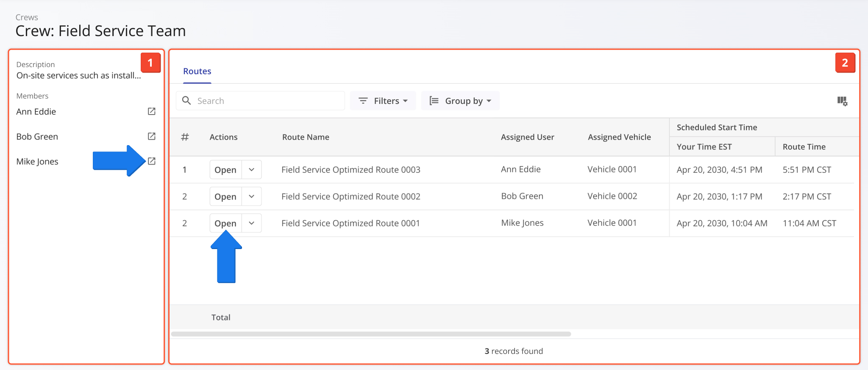Image resolution: width=868 pixels, height=370 pixels.
Task: Click the Filters funnel icon
Action: [x=363, y=101]
